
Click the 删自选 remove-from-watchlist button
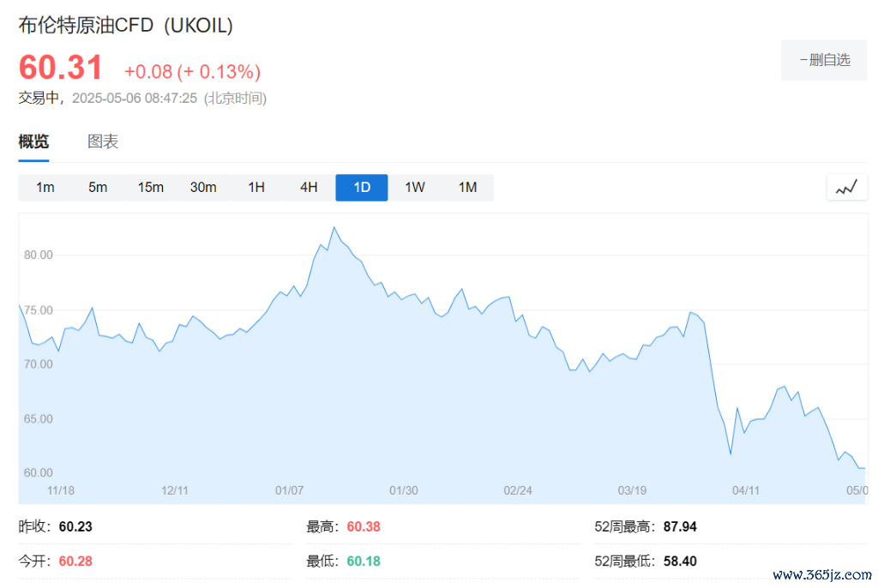(824, 60)
